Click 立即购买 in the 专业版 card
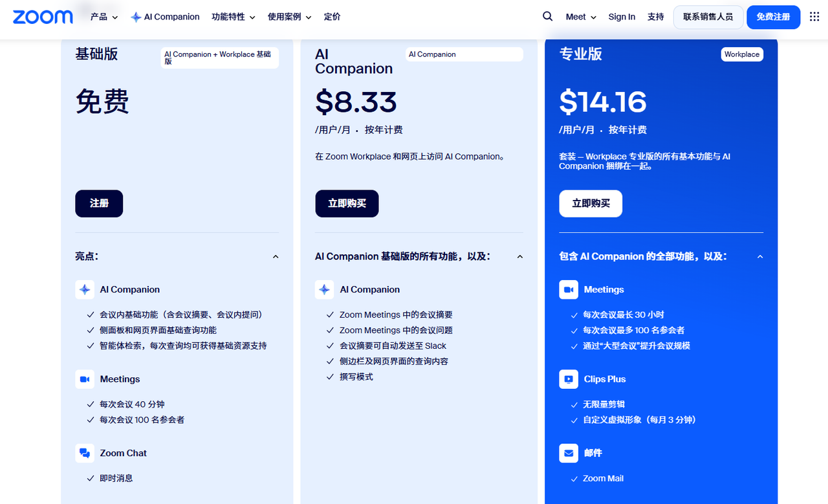This screenshot has width=828, height=504. click(591, 203)
